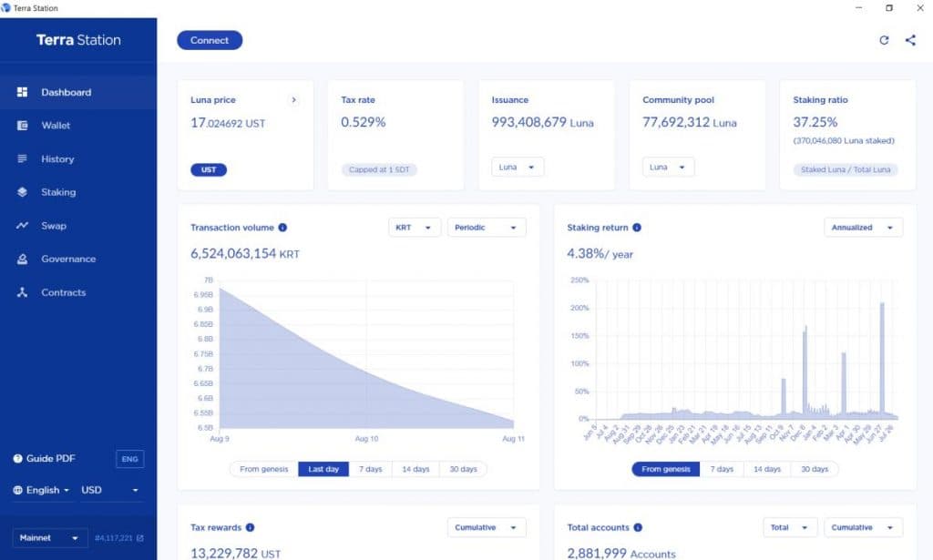
Task: Click the Terra Station app icon in title bar
Action: [6, 7]
